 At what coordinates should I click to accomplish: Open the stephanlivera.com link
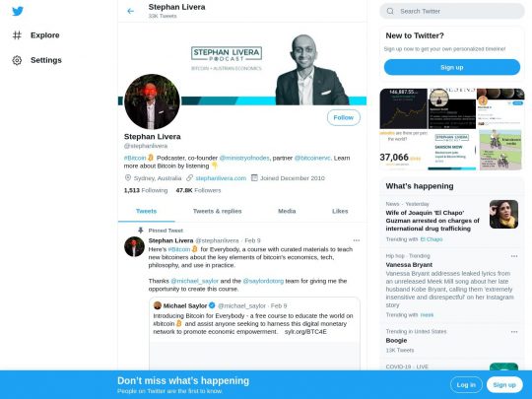[x=221, y=178]
